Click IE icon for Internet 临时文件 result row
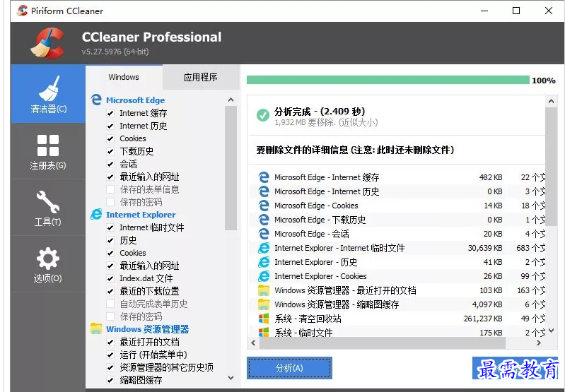 tap(264, 248)
